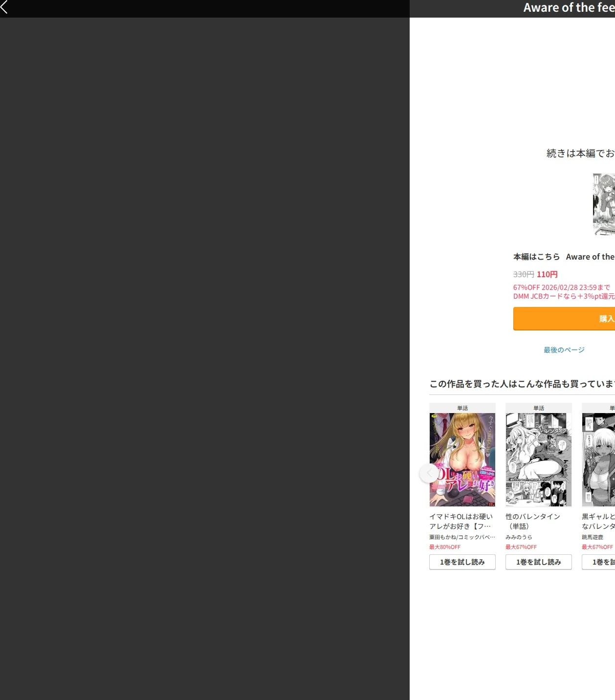This screenshot has height=700, width=615.
Task: Click 1巻を試し読み under 性のバレンタイン
Action: click(539, 562)
